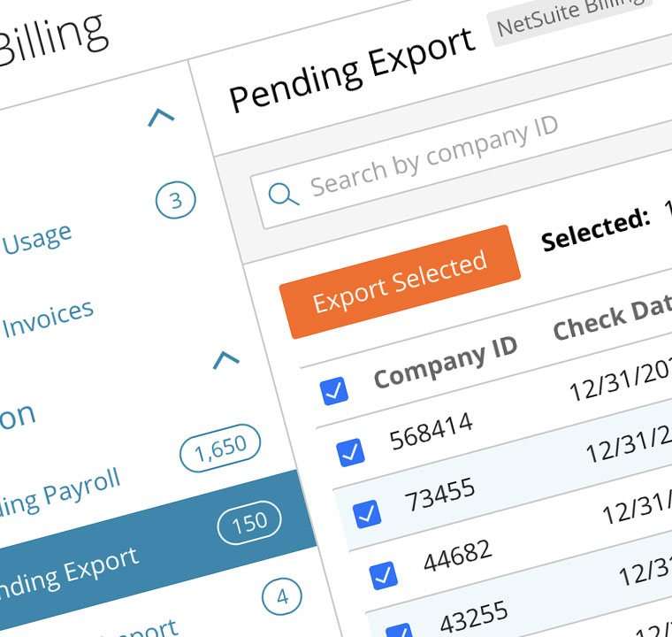This screenshot has height=637, width=672.
Task: Uncheck the checkbox for company 568414
Action: pyautogui.click(x=350, y=452)
